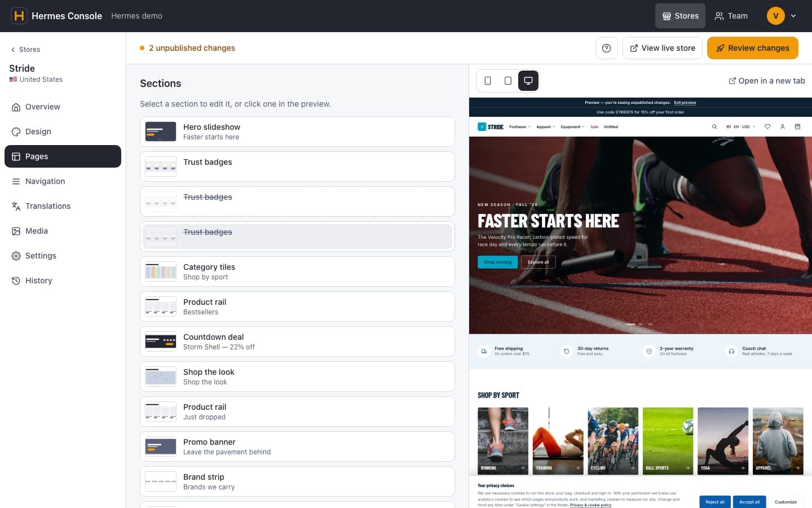
Task: Select the Countdown deal section
Action: tap(297, 341)
